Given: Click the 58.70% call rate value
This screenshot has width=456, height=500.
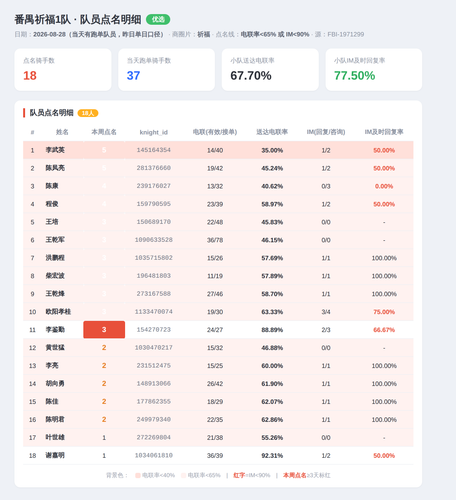Looking at the screenshot, I should click(x=272, y=294).
